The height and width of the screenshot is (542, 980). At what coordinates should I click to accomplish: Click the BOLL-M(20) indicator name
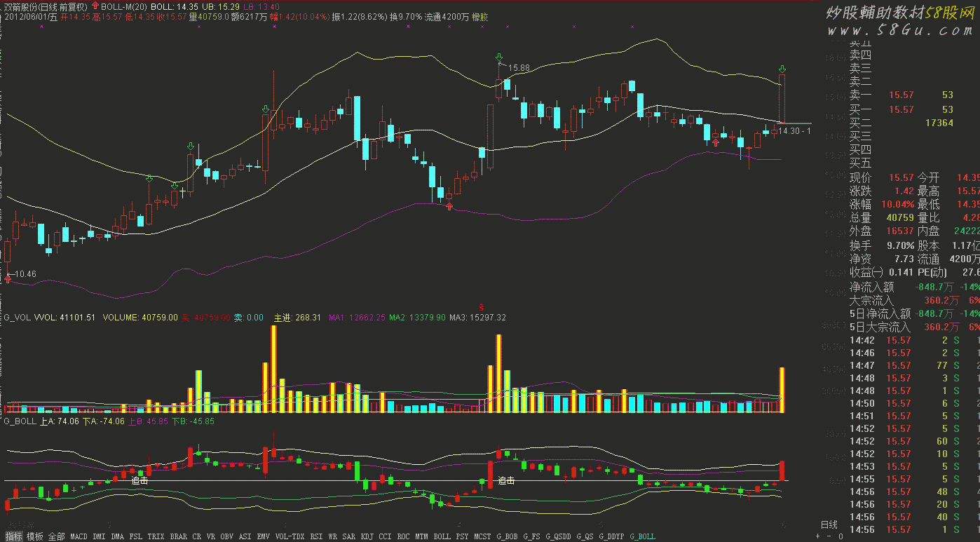pyautogui.click(x=124, y=6)
